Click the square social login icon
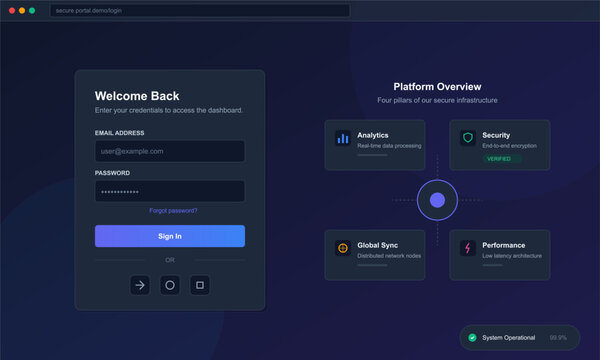This screenshot has width=600, height=360. (x=200, y=285)
